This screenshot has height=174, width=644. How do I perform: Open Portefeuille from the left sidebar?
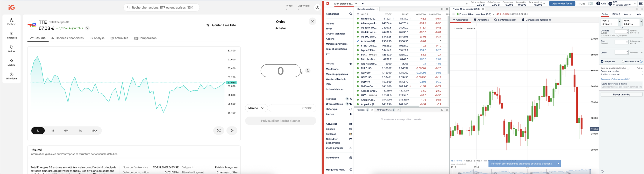click(11, 35)
